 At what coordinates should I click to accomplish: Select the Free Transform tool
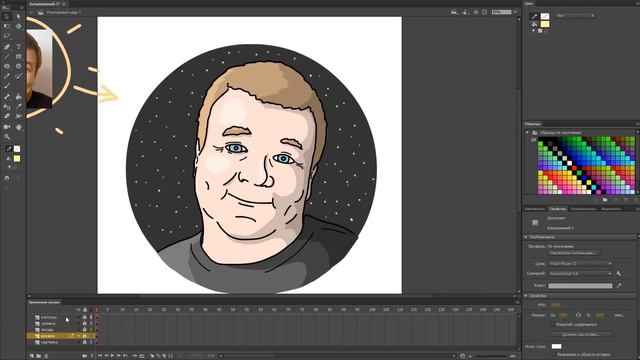7,26
